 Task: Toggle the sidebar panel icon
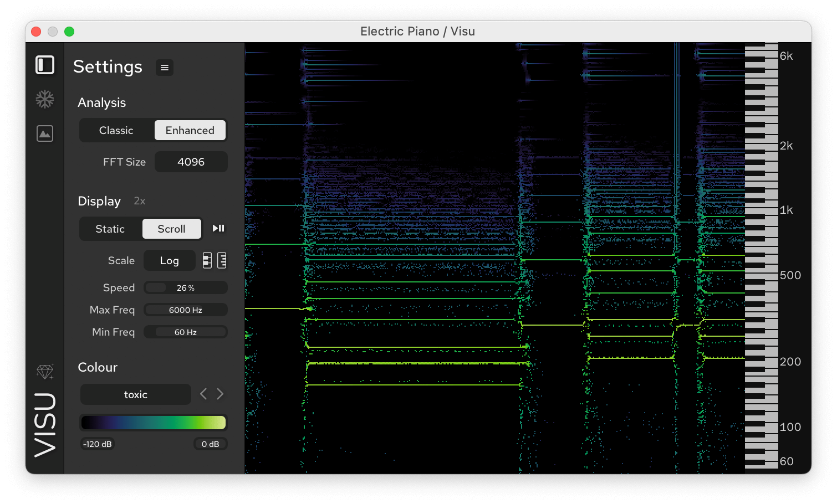[x=45, y=65]
